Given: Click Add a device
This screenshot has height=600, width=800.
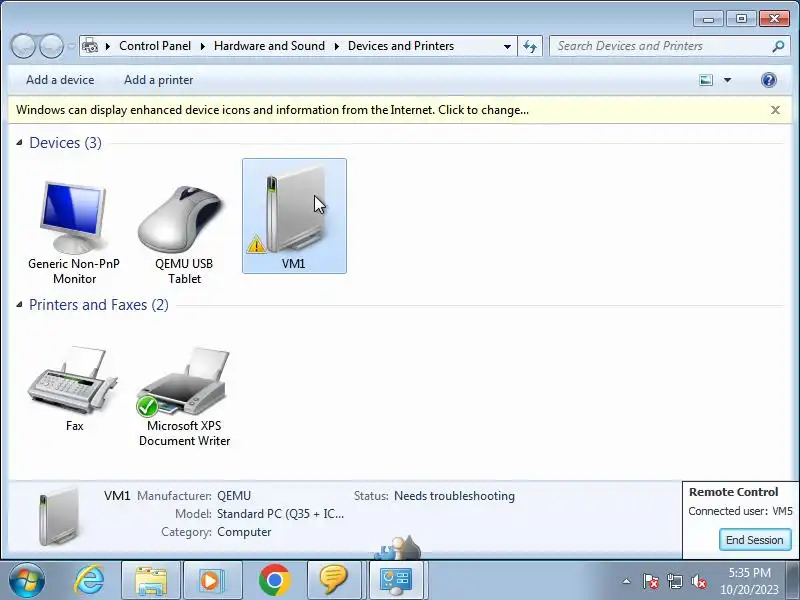Looking at the screenshot, I should tap(60, 80).
